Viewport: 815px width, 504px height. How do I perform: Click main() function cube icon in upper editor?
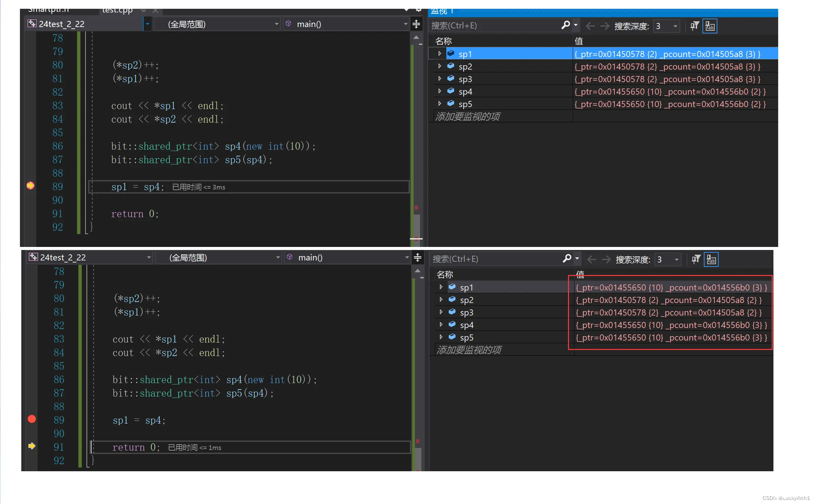point(289,24)
